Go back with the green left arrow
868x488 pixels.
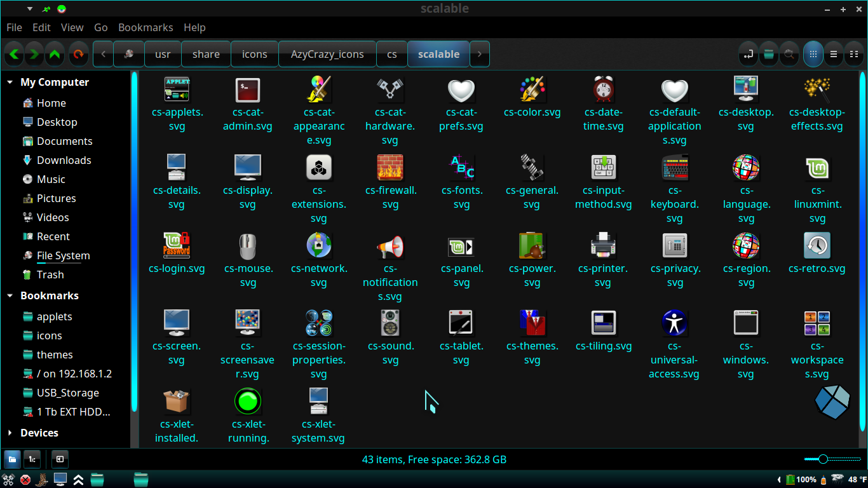pos(15,54)
